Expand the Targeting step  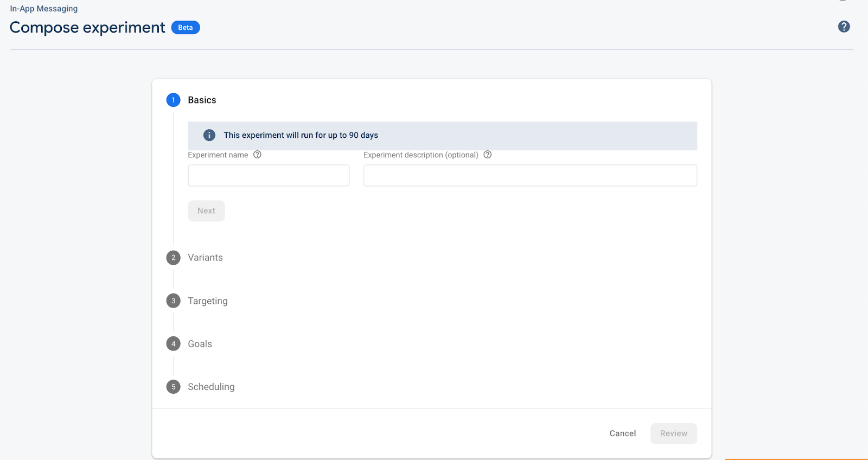point(208,301)
